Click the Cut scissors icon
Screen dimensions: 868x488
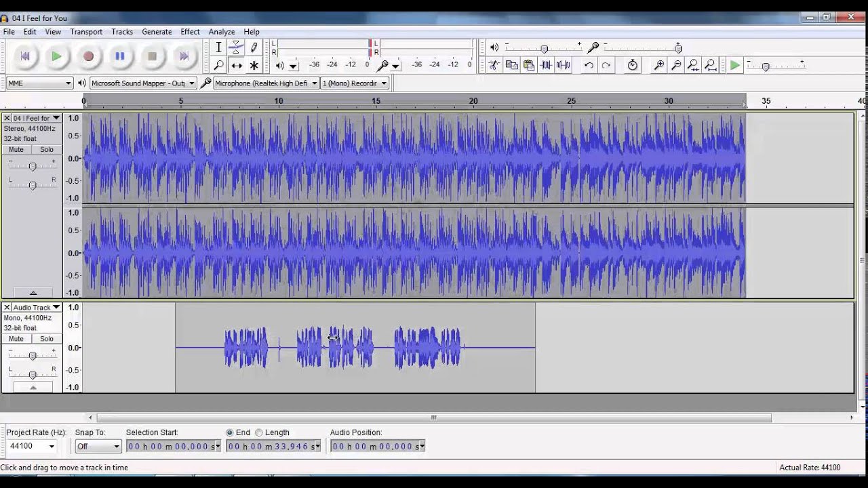494,65
